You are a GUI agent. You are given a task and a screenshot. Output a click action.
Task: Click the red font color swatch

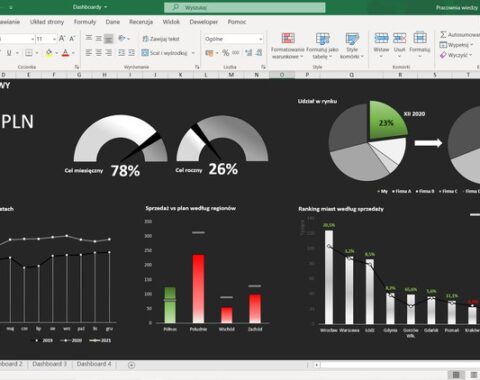[x=65, y=53]
